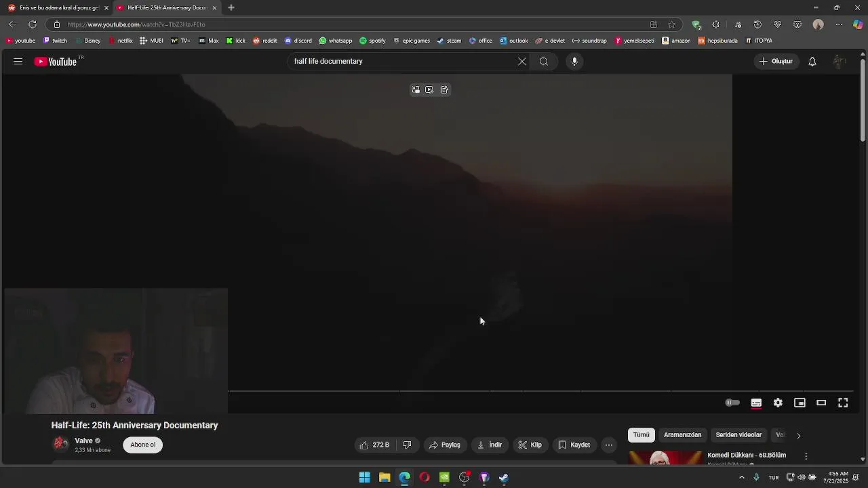The image size is (868, 488).
Task: Subscribe with the Abone ol button
Action: pos(143,445)
